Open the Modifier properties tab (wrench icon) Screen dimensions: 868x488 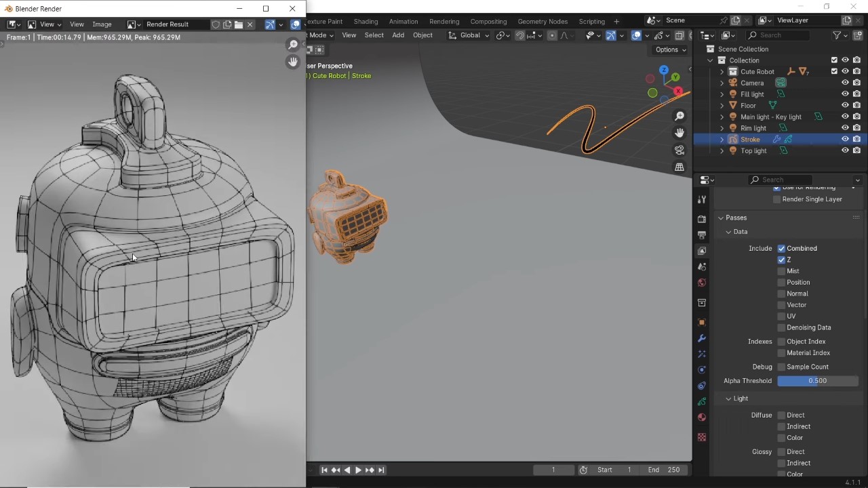(x=701, y=338)
